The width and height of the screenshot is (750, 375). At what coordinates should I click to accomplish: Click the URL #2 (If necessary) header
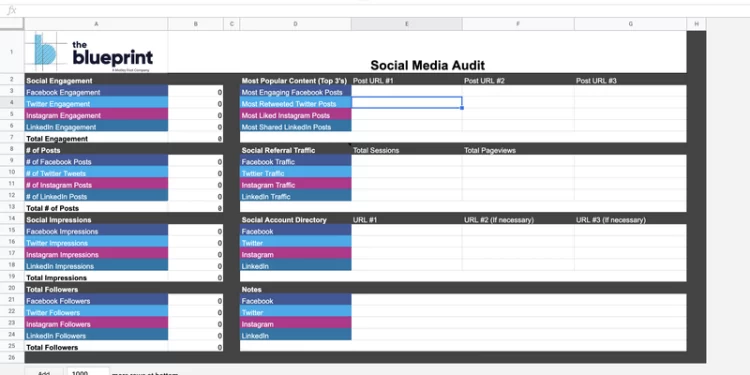(x=518, y=220)
